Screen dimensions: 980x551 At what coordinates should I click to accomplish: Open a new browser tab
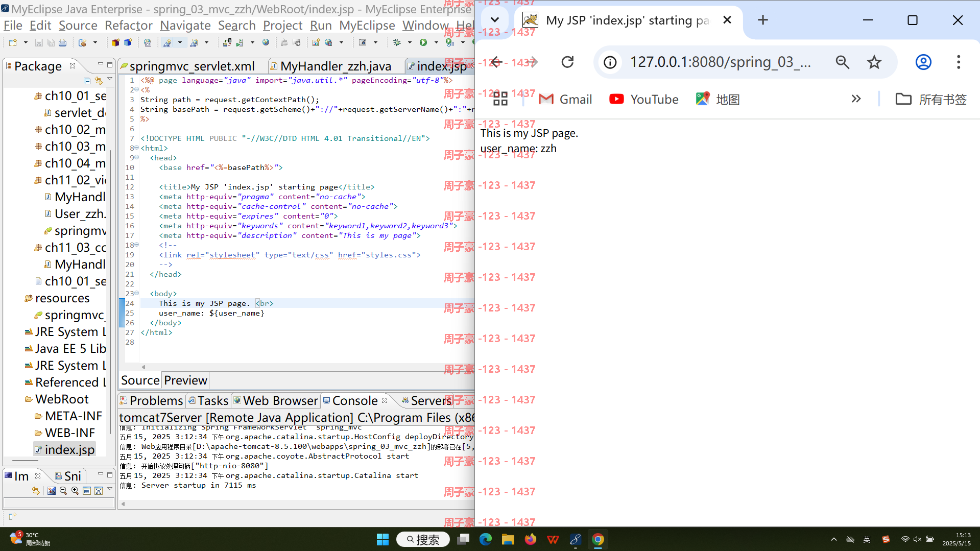763,20
